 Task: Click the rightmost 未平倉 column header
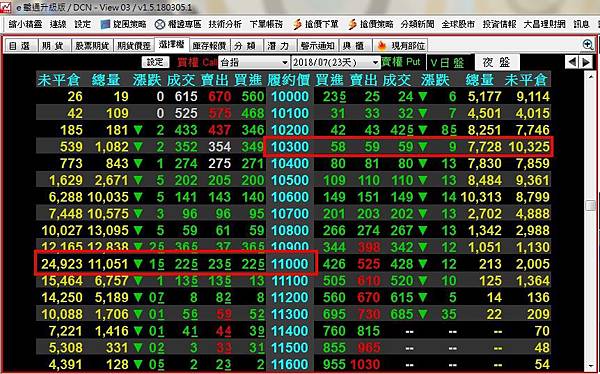tap(526, 80)
